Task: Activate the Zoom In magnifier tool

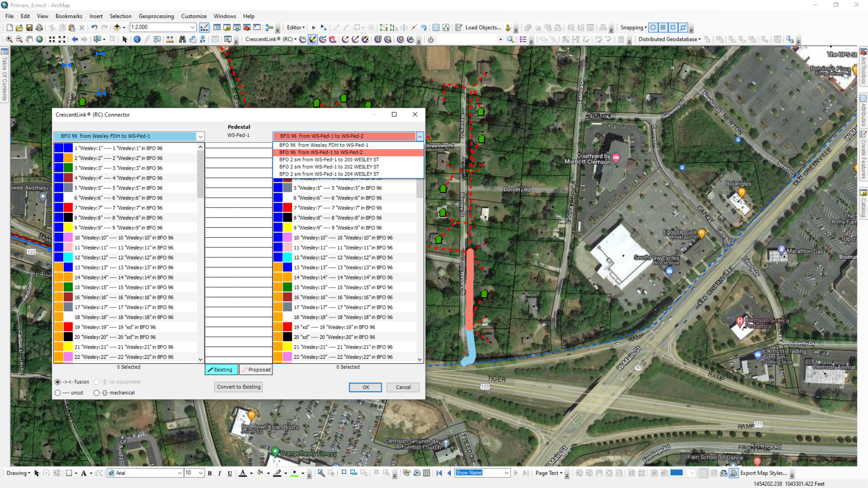Action: point(9,40)
